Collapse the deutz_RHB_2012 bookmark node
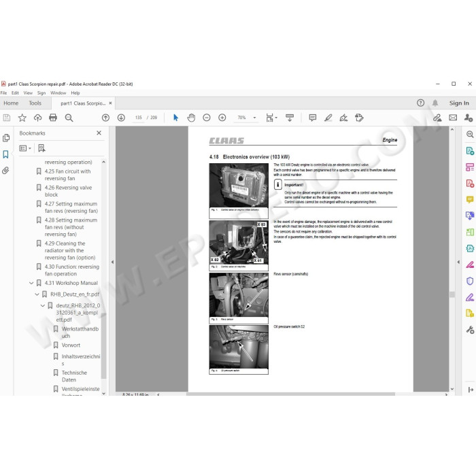Image resolution: width=476 pixels, height=476 pixels. click(x=43, y=305)
